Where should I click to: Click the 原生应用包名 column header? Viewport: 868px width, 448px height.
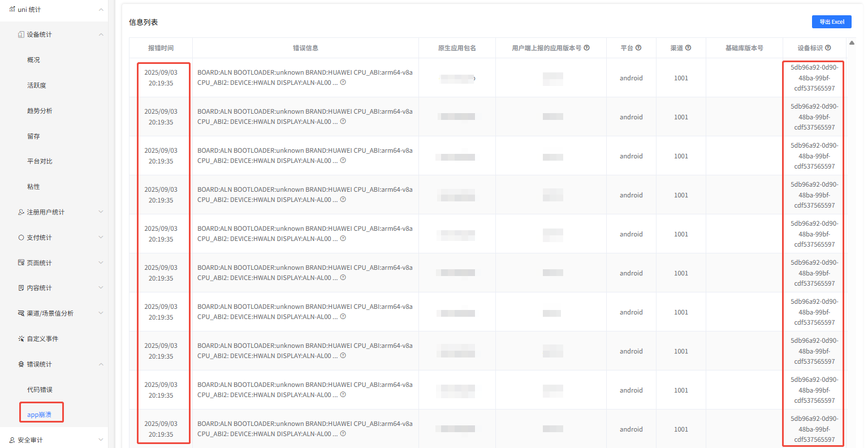point(457,48)
